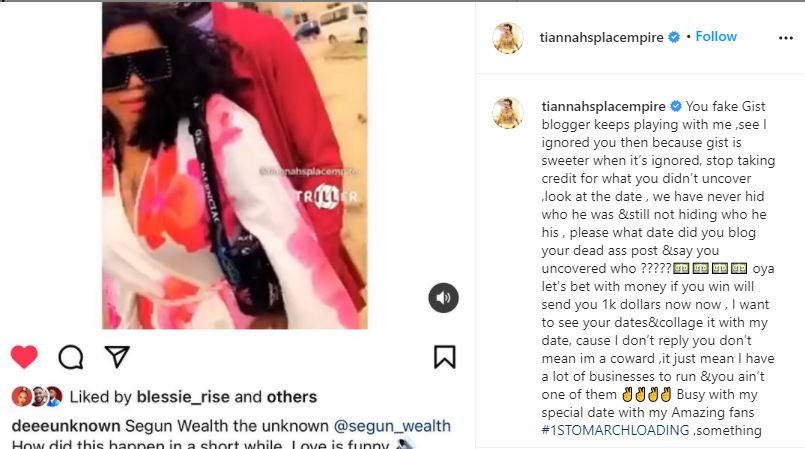The width and height of the screenshot is (805, 449).
Task: Open comments with speech bubble icon
Action: pyautogui.click(x=71, y=357)
